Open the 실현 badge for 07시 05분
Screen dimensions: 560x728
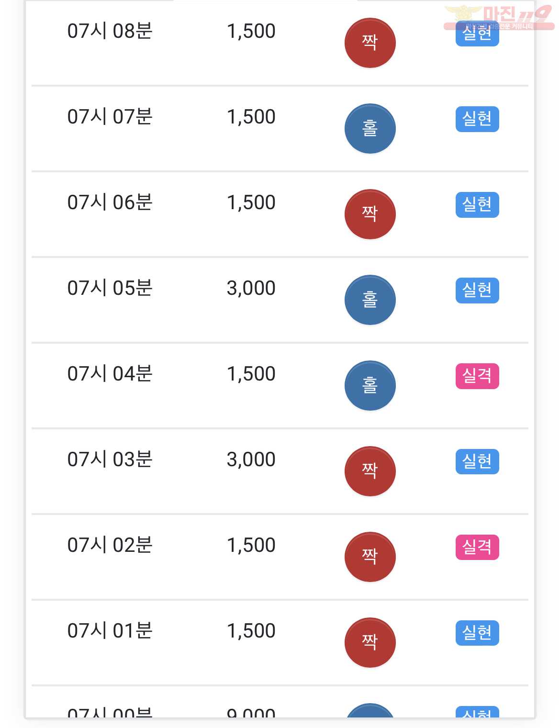(477, 291)
